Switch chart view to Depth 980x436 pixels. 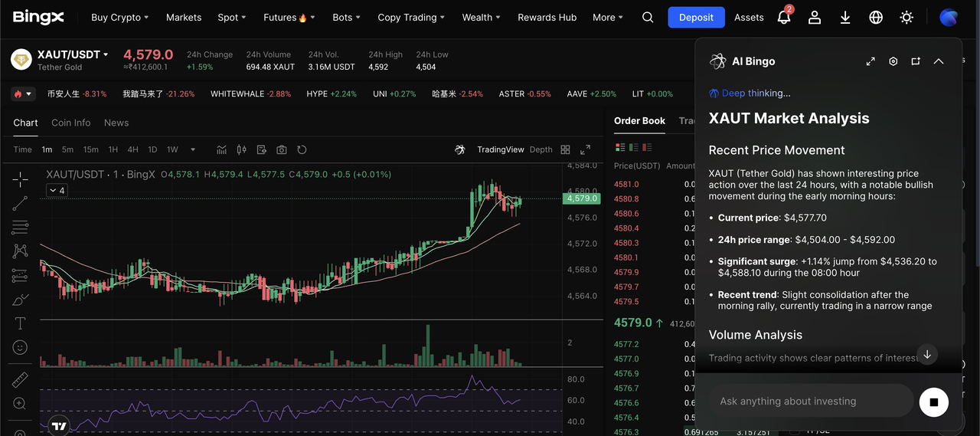tap(541, 149)
